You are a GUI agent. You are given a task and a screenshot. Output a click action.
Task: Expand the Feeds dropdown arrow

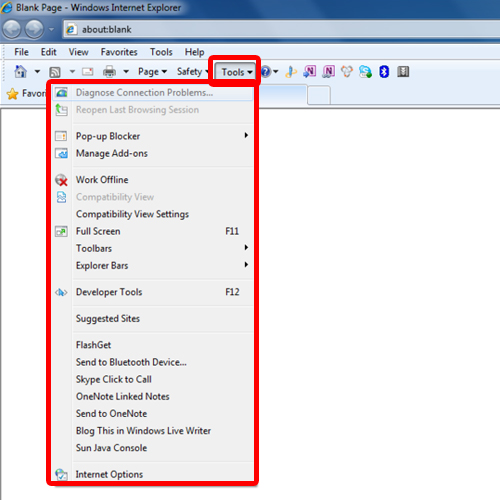[72, 71]
